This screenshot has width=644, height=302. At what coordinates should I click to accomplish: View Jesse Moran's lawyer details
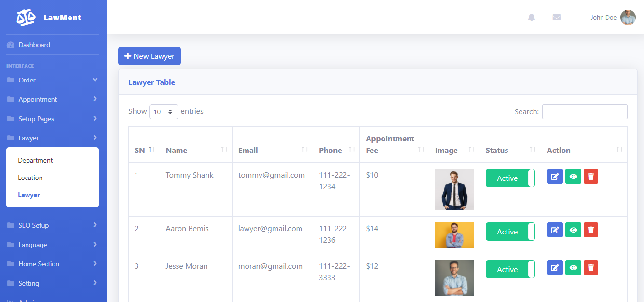coord(573,267)
